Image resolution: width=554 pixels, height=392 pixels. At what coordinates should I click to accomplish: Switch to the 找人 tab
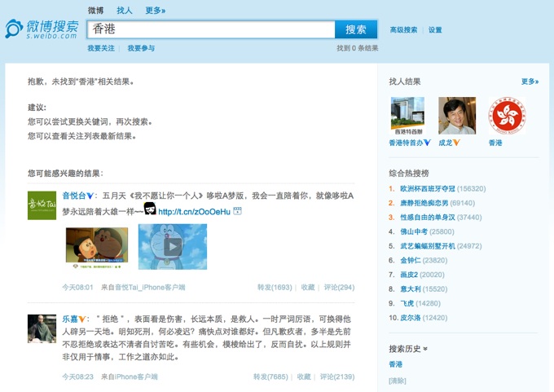coord(125,11)
